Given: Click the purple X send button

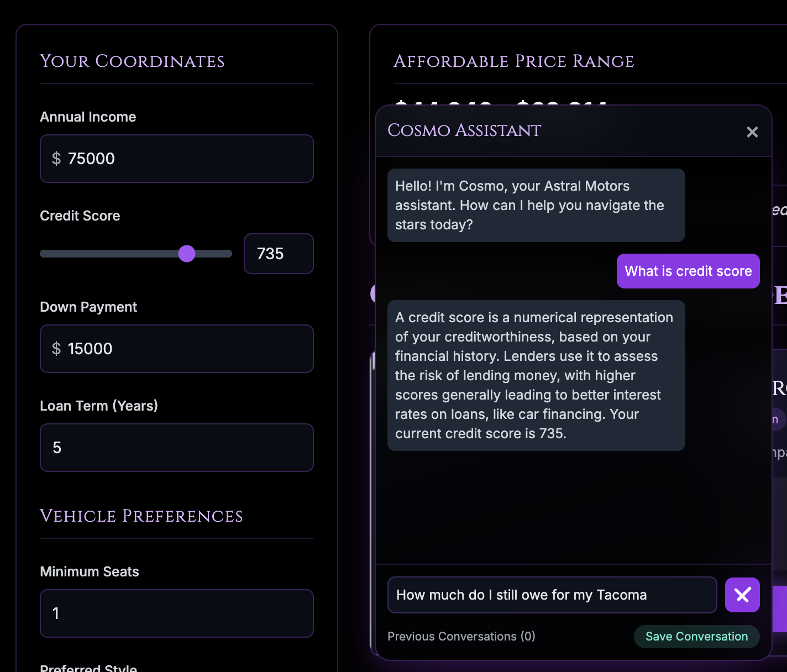Looking at the screenshot, I should coord(742,595).
